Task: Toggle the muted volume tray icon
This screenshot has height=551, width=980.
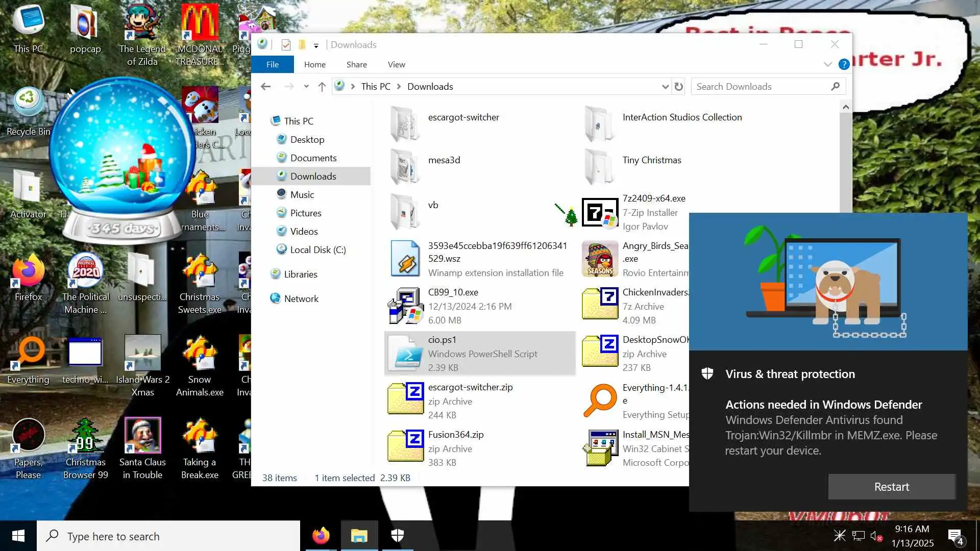Action: tap(876, 536)
